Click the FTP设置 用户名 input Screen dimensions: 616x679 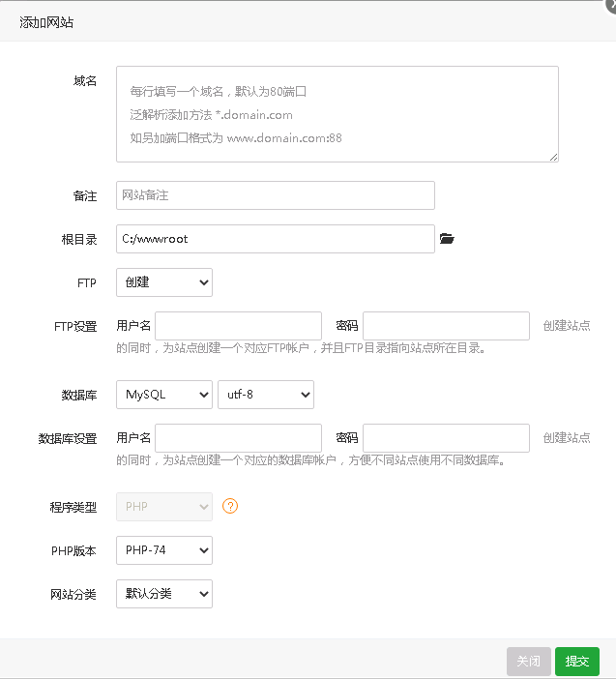click(x=238, y=326)
